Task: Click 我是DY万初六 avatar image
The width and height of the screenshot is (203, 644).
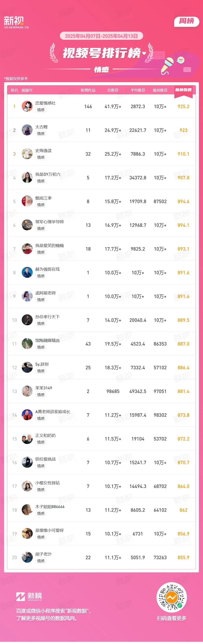Action: pos(27,178)
